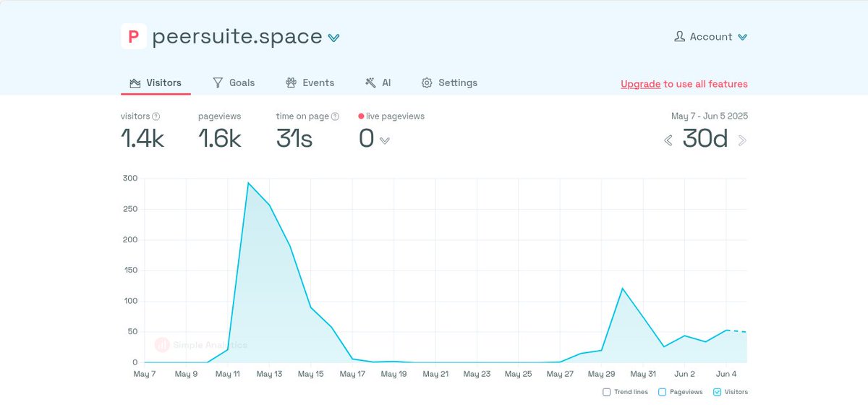Click the Jun 4 x-axis label
Viewport: 868px width, 405px height.
[x=726, y=374]
